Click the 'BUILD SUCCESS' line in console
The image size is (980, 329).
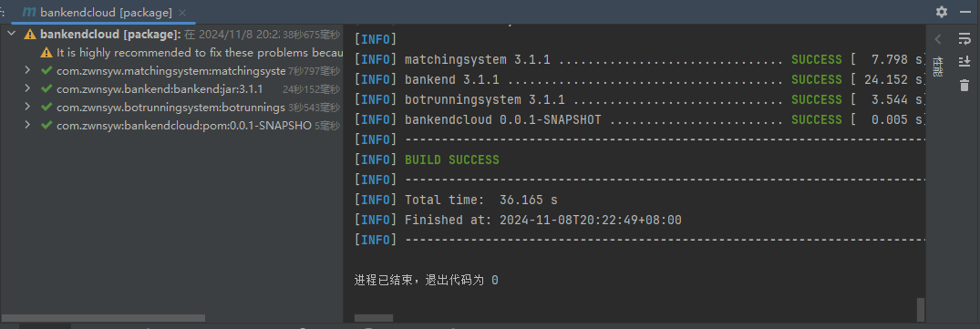click(x=452, y=159)
